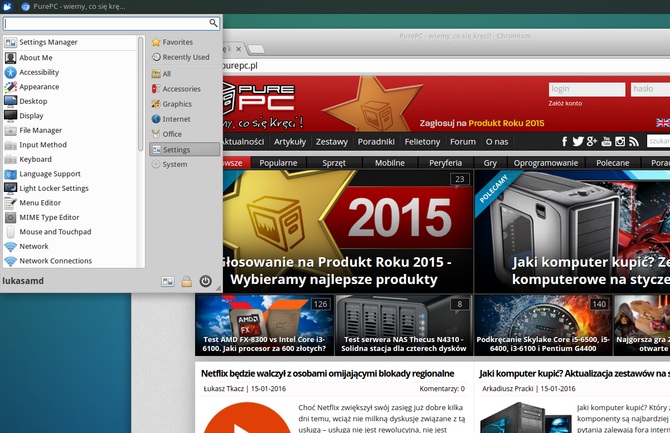Click O nas in PurePC navigation
This screenshot has height=433, width=670.
click(x=497, y=142)
